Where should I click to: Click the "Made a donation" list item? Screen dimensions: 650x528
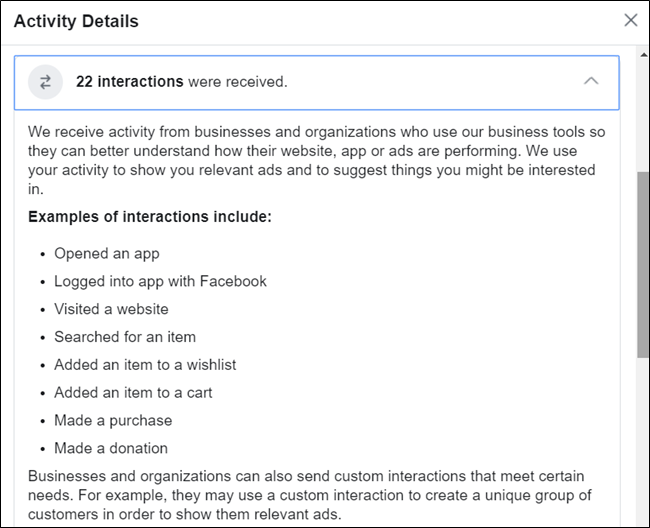pos(111,448)
